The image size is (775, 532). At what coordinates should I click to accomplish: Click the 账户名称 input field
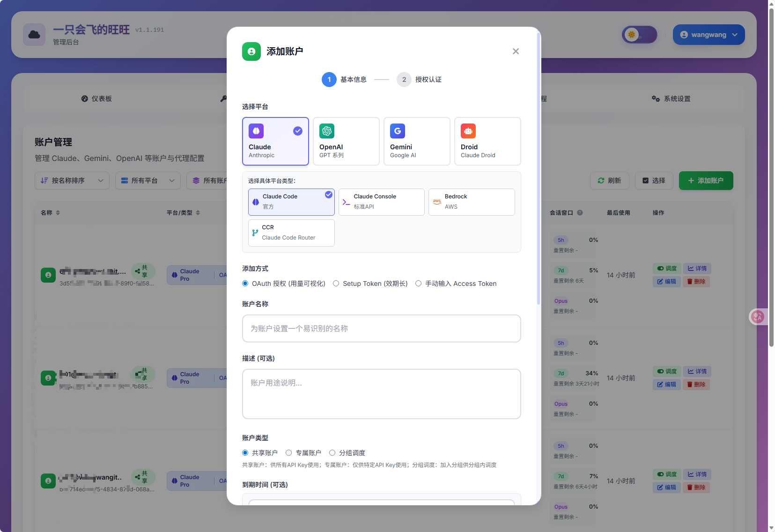coord(381,328)
